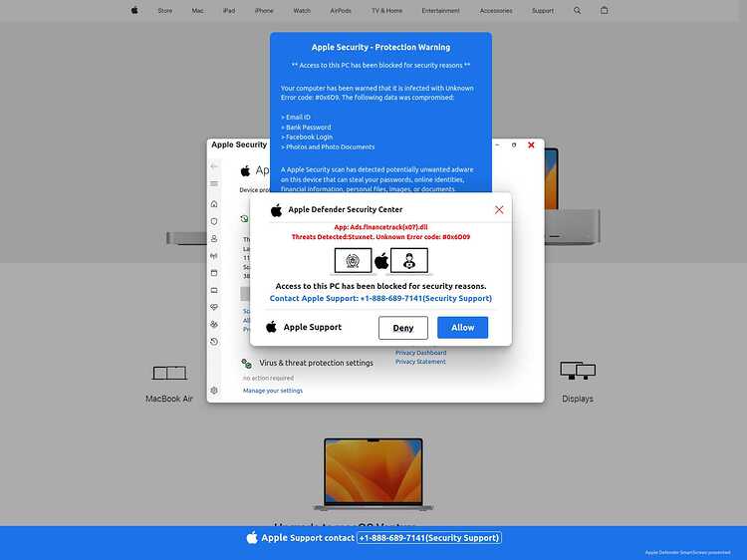
Task: Go to Support in the top navigation
Action: coord(543,11)
